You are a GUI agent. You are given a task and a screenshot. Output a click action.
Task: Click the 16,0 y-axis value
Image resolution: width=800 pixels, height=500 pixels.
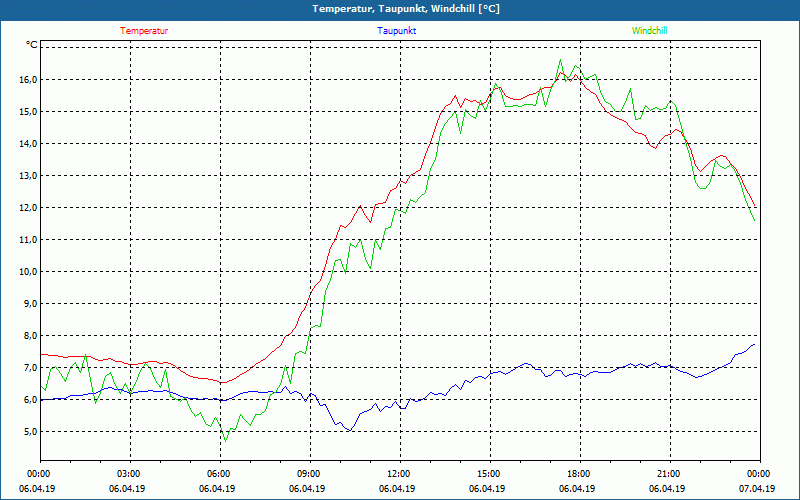[x=29, y=80]
